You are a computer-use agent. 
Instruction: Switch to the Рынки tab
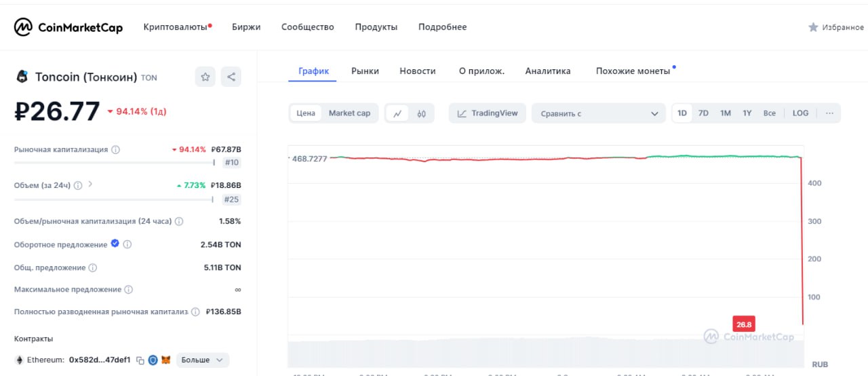[365, 71]
